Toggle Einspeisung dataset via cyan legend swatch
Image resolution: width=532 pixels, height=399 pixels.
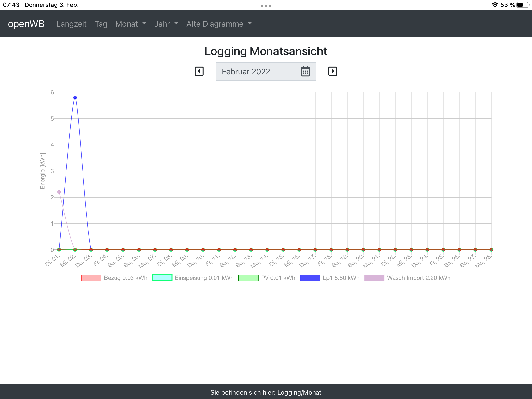pos(162,278)
